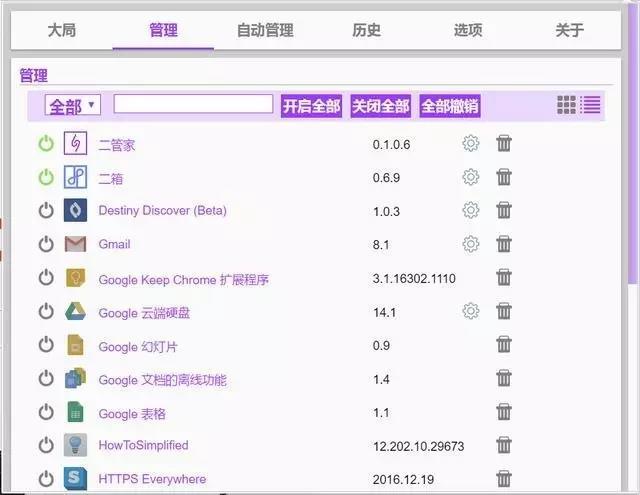Click the 二箱 extension logo icon
This screenshot has width=640, height=495.
click(x=76, y=177)
